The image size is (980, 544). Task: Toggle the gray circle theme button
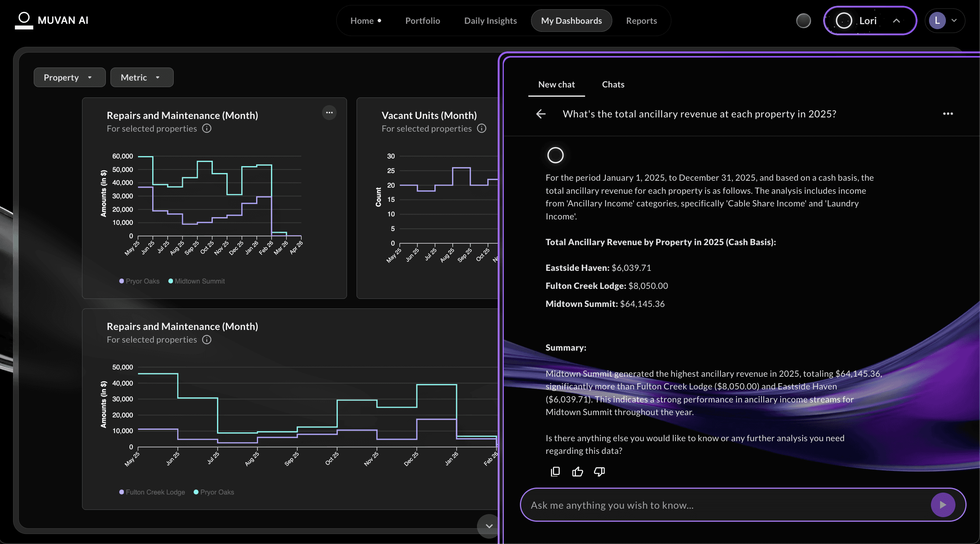[803, 21]
